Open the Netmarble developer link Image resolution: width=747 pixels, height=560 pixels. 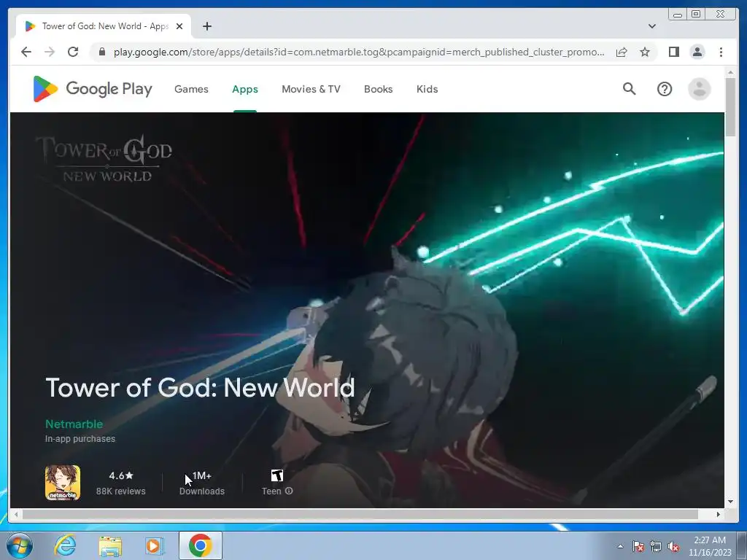coord(74,424)
